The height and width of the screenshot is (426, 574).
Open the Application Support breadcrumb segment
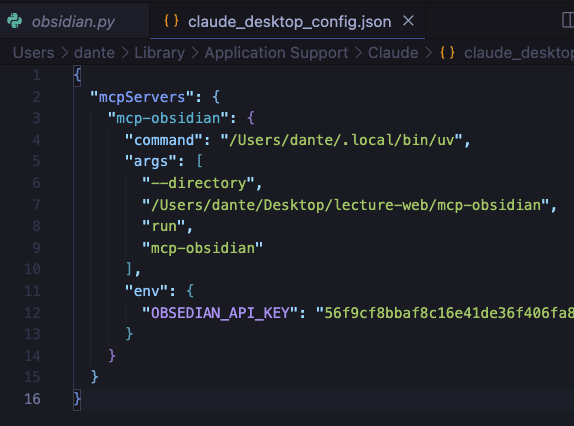(276, 53)
